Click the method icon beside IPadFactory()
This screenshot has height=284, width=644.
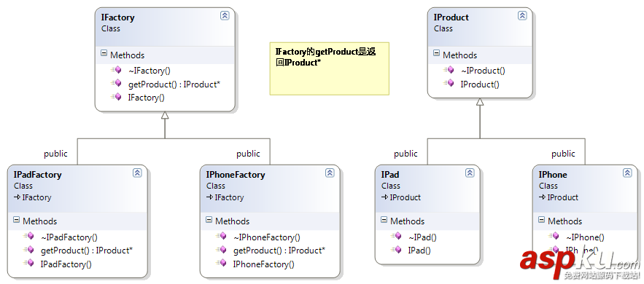[28, 263]
